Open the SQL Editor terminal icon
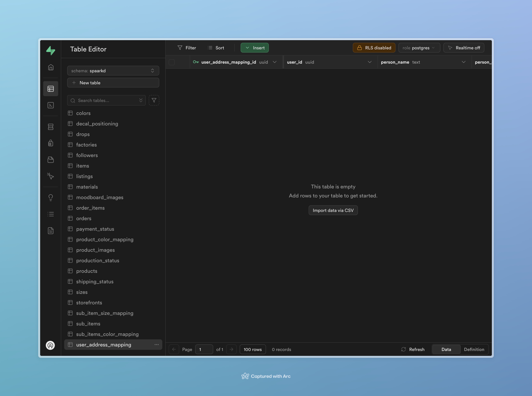Image resolution: width=532 pixels, height=396 pixels. coord(51,105)
